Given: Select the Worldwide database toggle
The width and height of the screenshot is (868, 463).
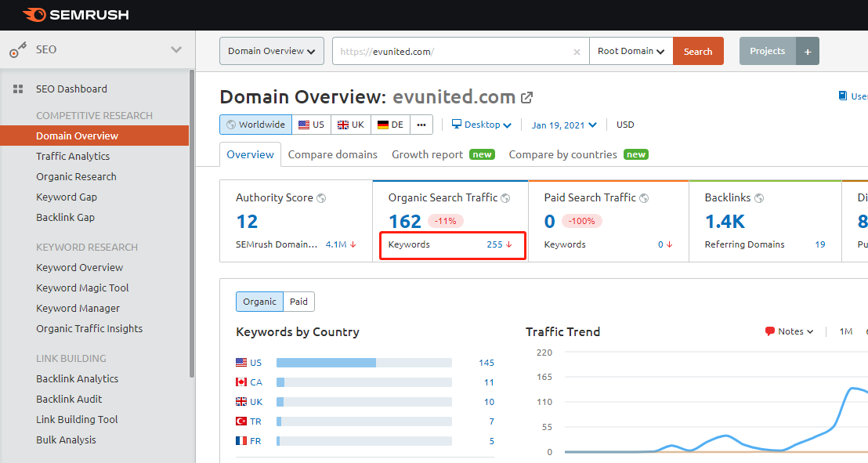Looking at the screenshot, I should pyautogui.click(x=256, y=125).
